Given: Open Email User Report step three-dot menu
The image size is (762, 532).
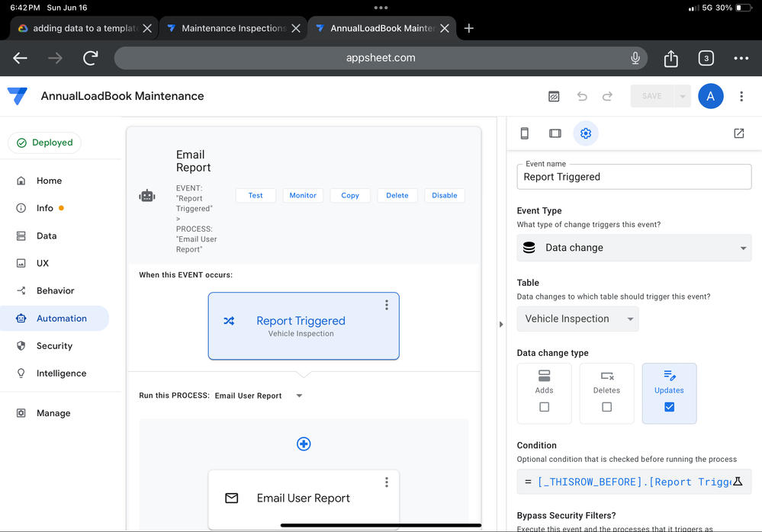Looking at the screenshot, I should tap(387, 482).
